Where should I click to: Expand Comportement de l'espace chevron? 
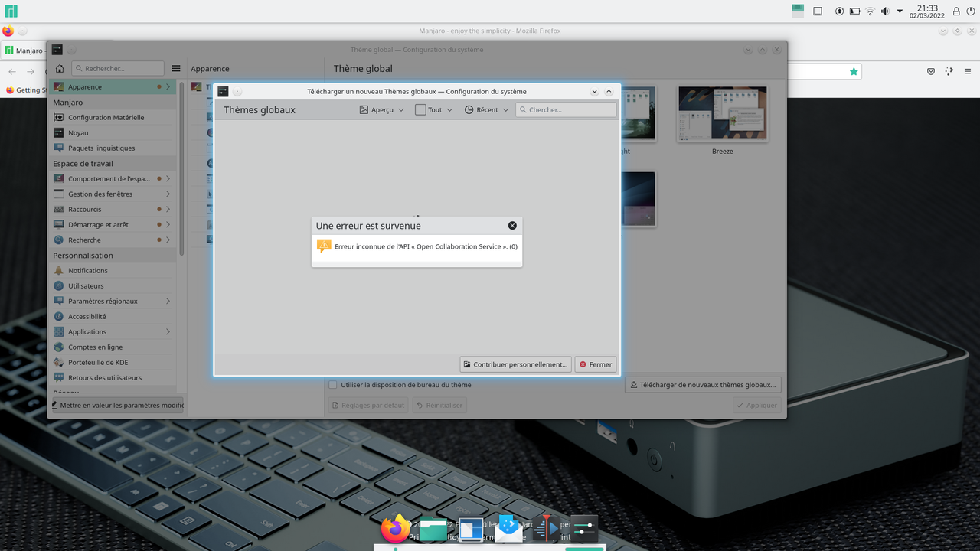[x=168, y=178]
